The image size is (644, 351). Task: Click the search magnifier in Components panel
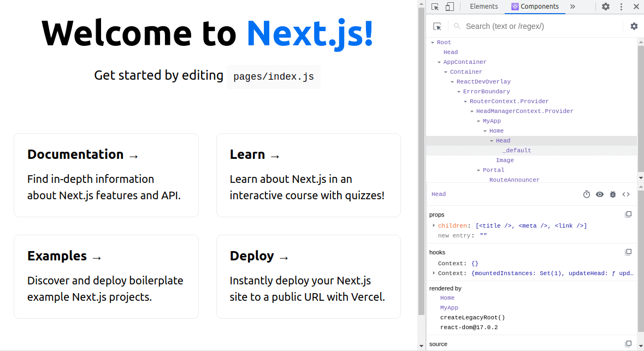coord(456,26)
